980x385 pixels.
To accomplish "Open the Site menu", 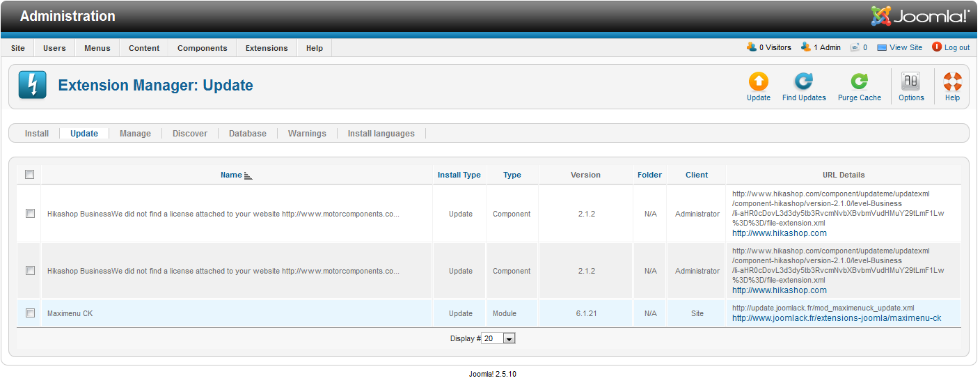I will click(18, 48).
